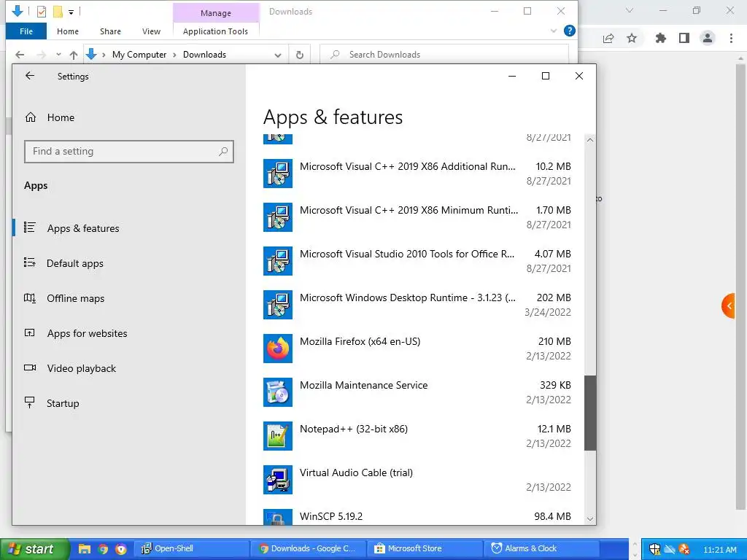This screenshot has width=747, height=560.
Task: Open the Start menu
Action: pyautogui.click(x=34, y=549)
